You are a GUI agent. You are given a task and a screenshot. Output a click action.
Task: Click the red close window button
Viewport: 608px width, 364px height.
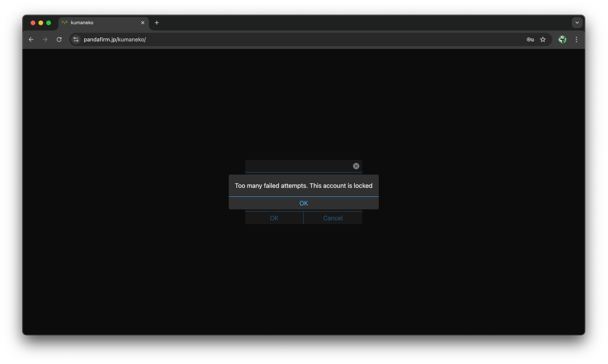[x=33, y=23]
